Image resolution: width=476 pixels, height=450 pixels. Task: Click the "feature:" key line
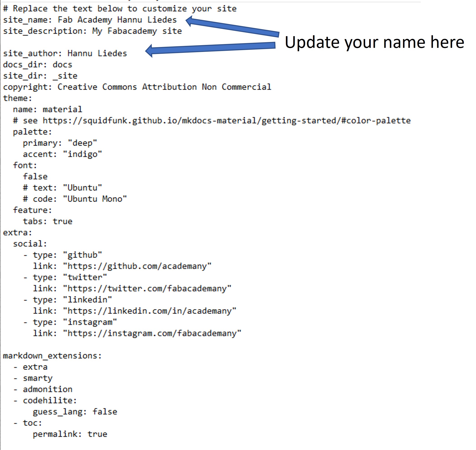coord(32,210)
